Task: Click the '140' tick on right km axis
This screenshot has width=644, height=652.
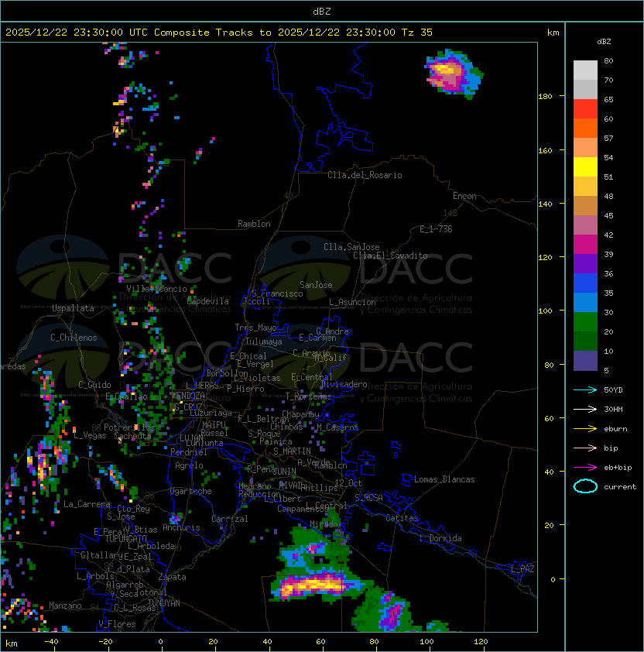Action: coord(545,204)
